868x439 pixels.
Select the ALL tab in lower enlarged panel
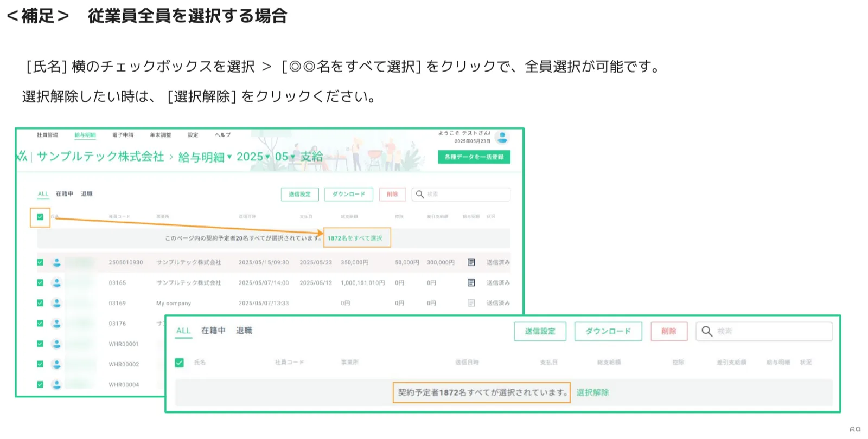pyautogui.click(x=183, y=331)
